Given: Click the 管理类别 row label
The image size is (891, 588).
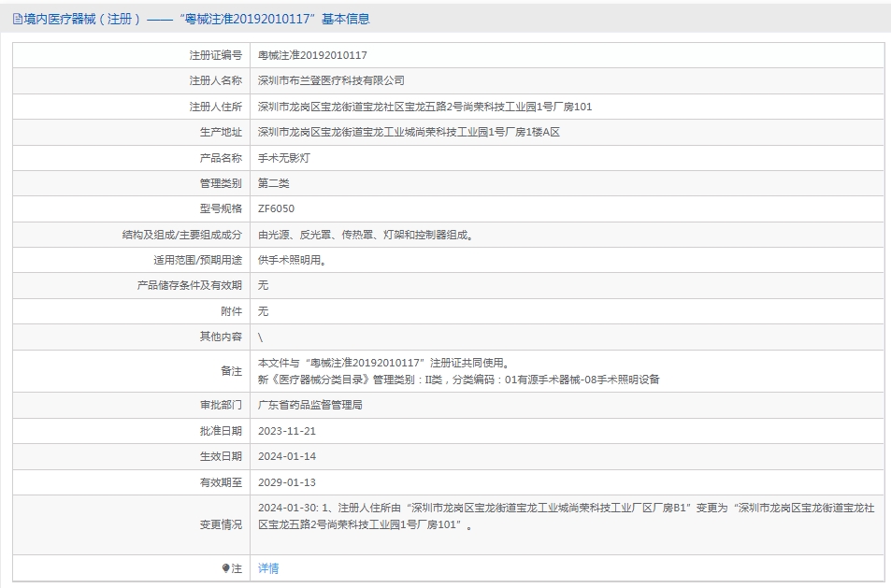Looking at the screenshot, I should coord(221,183).
